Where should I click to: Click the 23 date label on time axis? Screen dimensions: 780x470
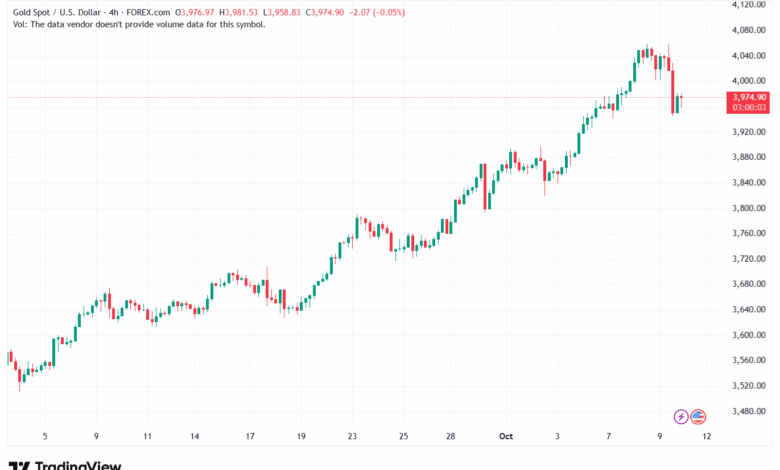point(352,437)
